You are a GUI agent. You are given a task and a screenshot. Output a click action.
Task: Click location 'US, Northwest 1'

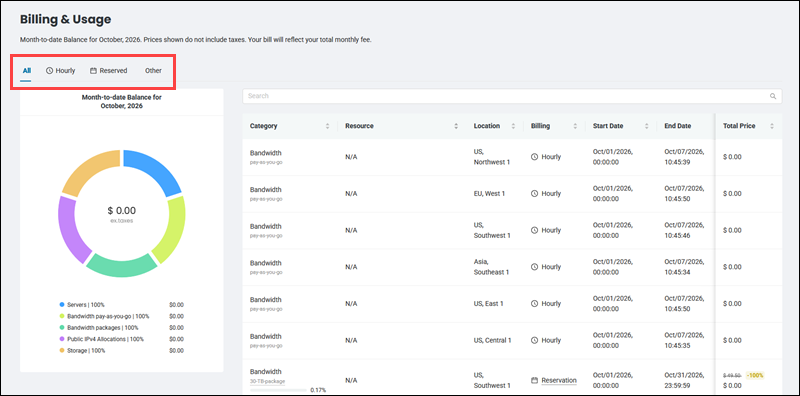[492, 157]
